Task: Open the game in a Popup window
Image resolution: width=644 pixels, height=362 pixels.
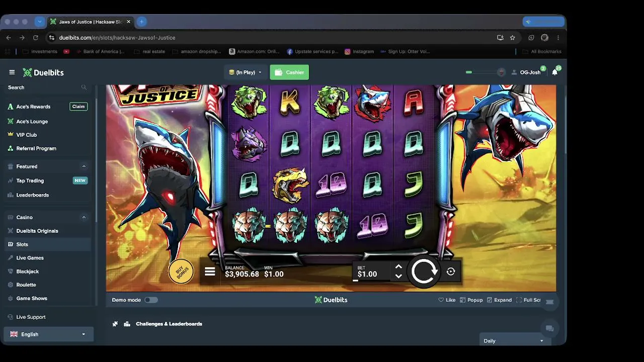Action: (471, 300)
